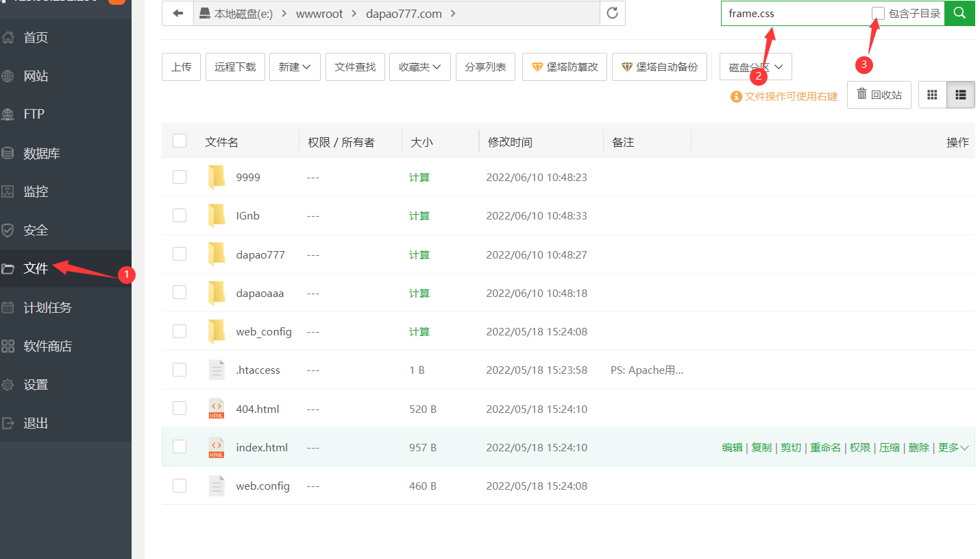Click 权限 action for index.html
Viewport: 980px width, 559px height.
point(860,447)
